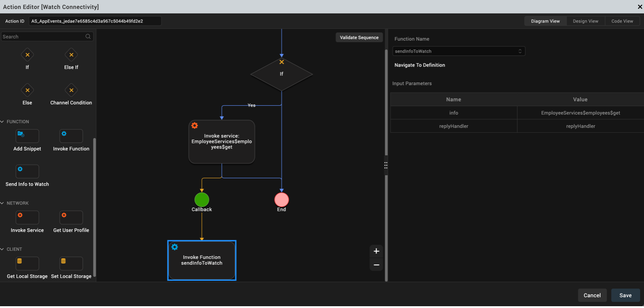644x308 pixels.
Task: Choose the Add Snippet icon
Action: pos(27,136)
